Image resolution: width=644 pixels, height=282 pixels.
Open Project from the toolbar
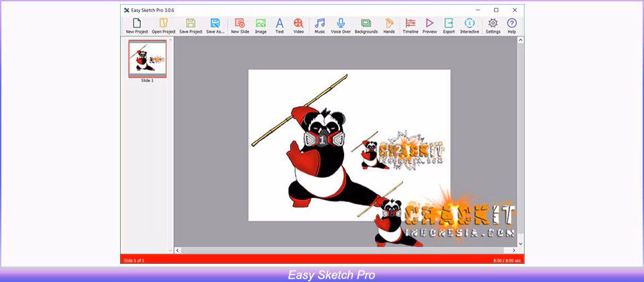[x=164, y=26]
